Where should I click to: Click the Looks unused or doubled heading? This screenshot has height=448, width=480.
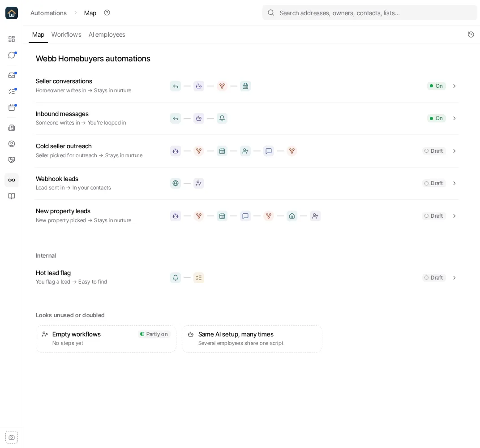pyautogui.click(x=70, y=315)
